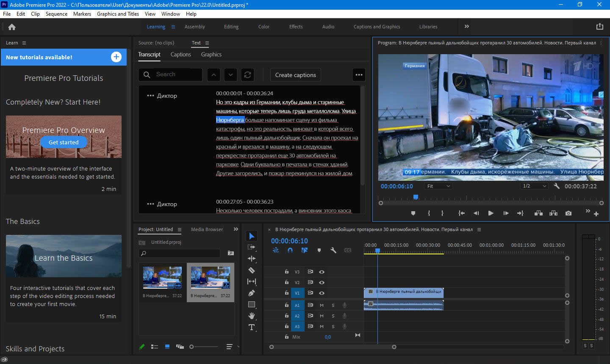Open the Home screen icon

coord(12,27)
